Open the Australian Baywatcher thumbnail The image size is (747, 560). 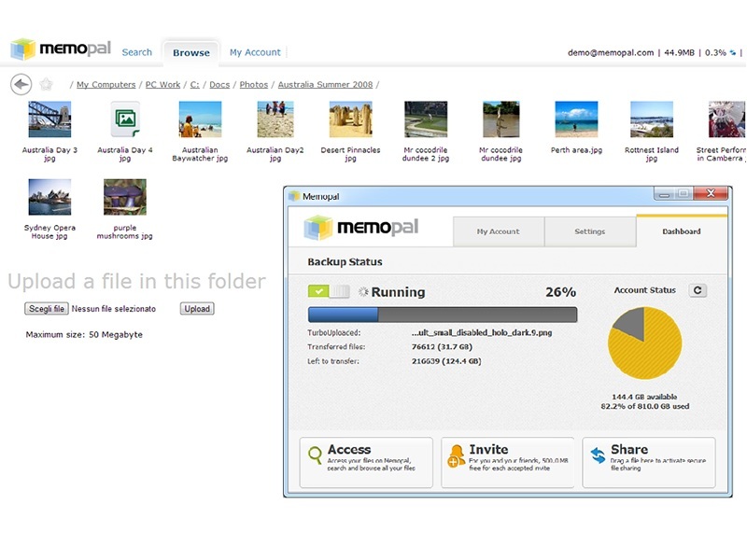[200, 119]
